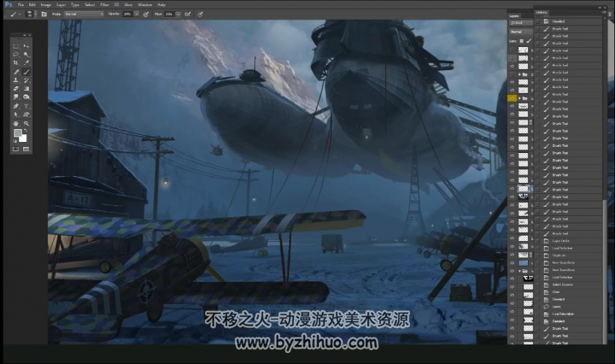Image resolution: width=615 pixels, height=364 pixels.
Task: Select the Zoom tool
Action: (x=26, y=124)
